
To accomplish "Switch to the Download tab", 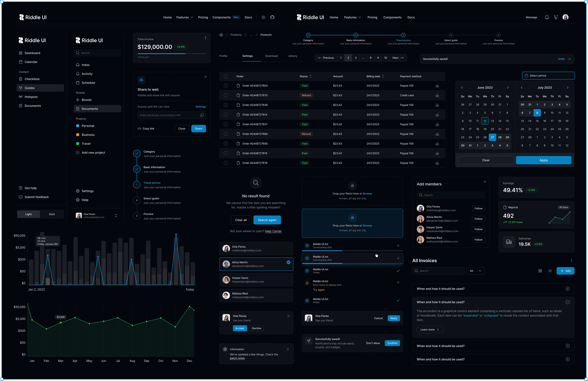I will 271,56.
